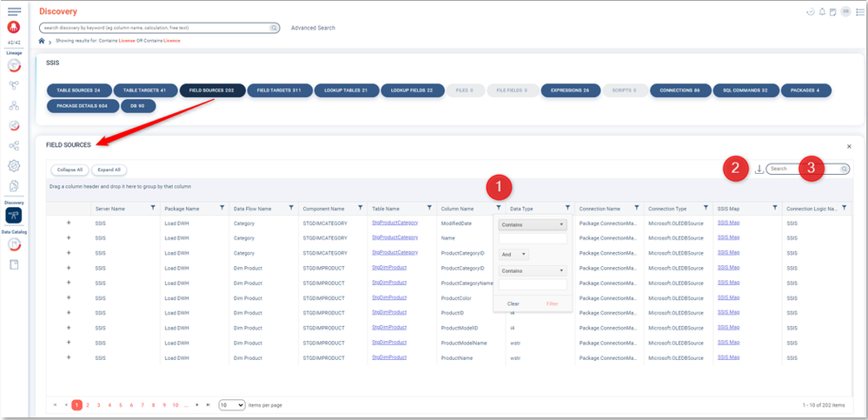The height and width of the screenshot is (420, 868).
Task: Click the magnifier icon in the discovery search bar
Action: [x=274, y=28]
